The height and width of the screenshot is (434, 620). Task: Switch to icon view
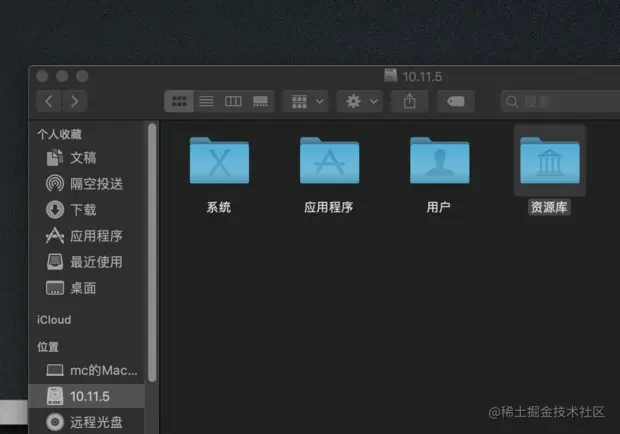(179, 101)
